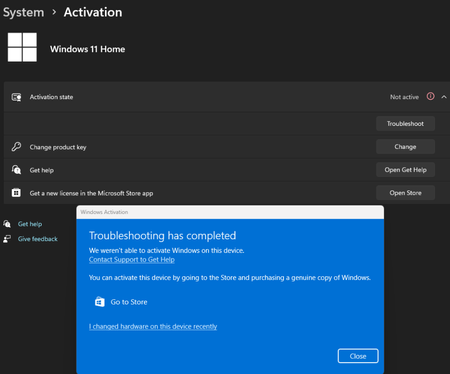Click the breadcrumb chevron separator after System
The image size is (450, 374).
tap(54, 12)
